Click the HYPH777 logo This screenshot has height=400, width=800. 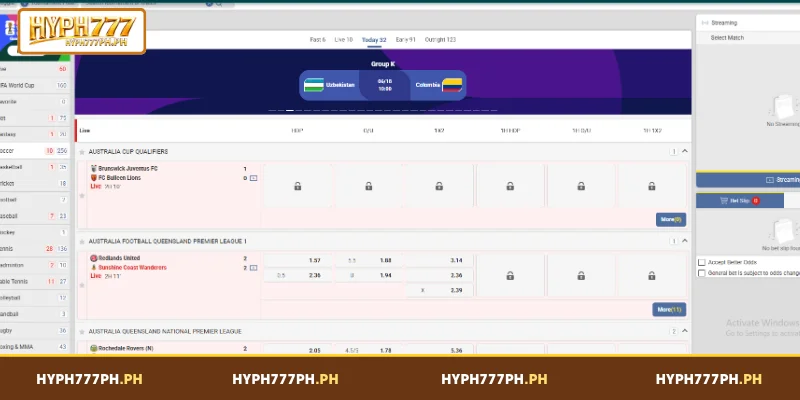coord(82,31)
